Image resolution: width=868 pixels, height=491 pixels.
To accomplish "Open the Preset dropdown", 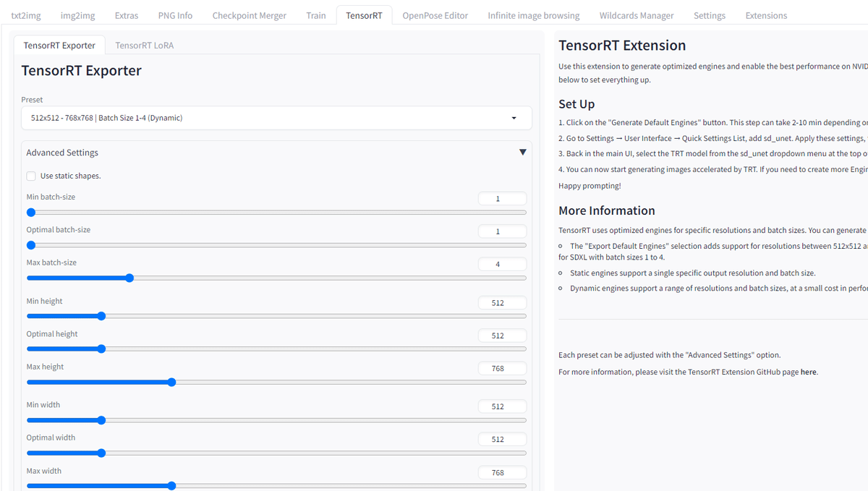I will point(276,118).
